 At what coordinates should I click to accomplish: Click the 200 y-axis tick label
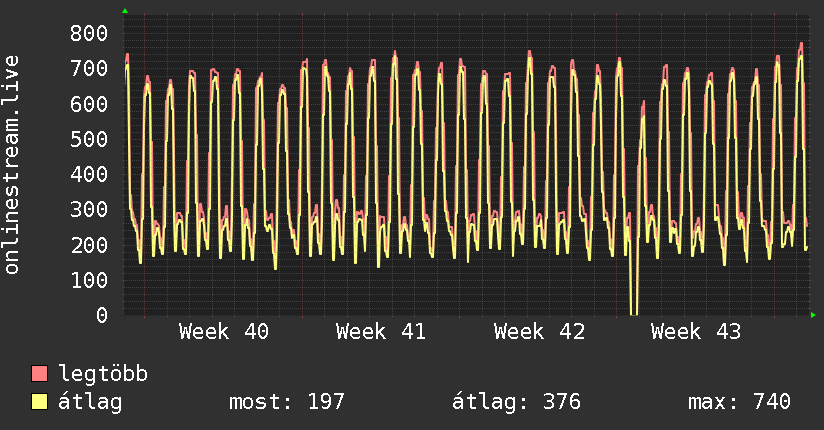(89, 245)
